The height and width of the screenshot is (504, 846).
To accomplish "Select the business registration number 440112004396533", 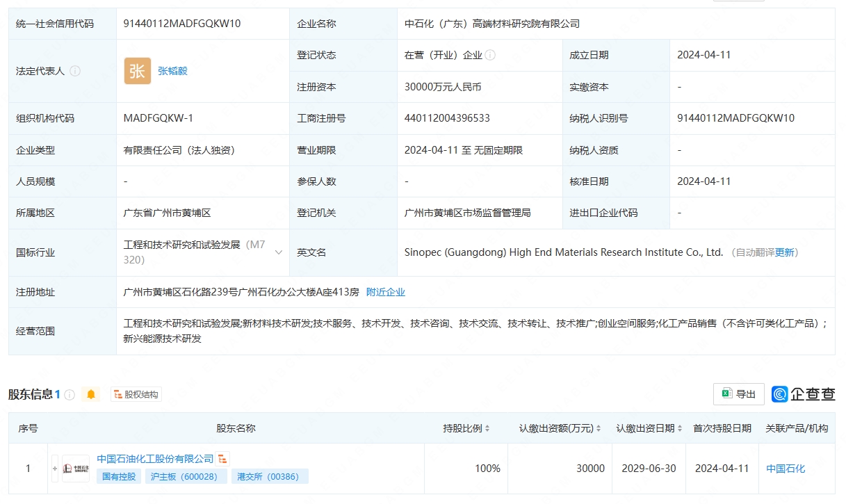I will tap(447, 118).
